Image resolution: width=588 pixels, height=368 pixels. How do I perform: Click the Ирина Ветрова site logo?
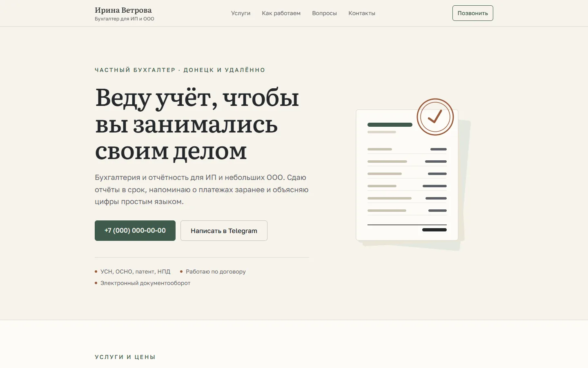tap(123, 10)
